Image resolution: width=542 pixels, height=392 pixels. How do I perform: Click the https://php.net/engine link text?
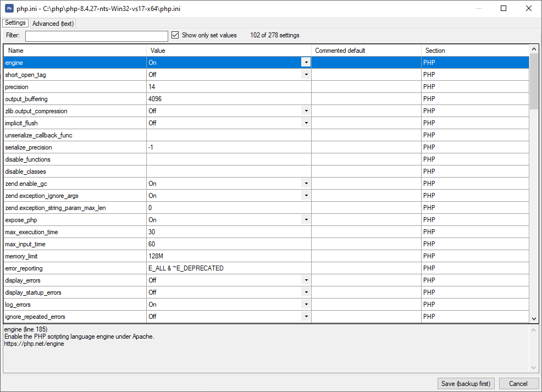coord(34,344)
